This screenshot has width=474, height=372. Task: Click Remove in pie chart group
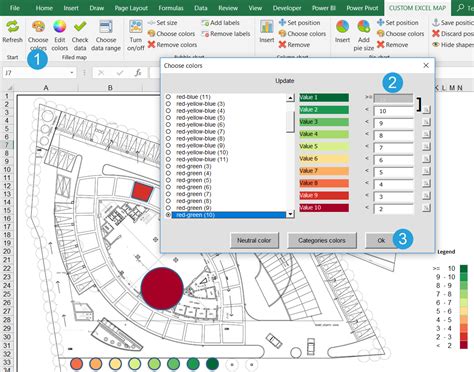coord(392,45)
